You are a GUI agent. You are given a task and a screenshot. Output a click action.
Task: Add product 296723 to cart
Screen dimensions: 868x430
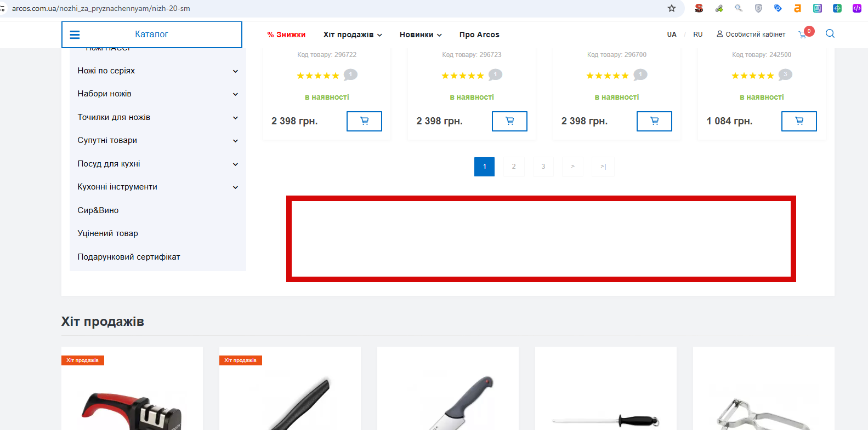[509, 121]
